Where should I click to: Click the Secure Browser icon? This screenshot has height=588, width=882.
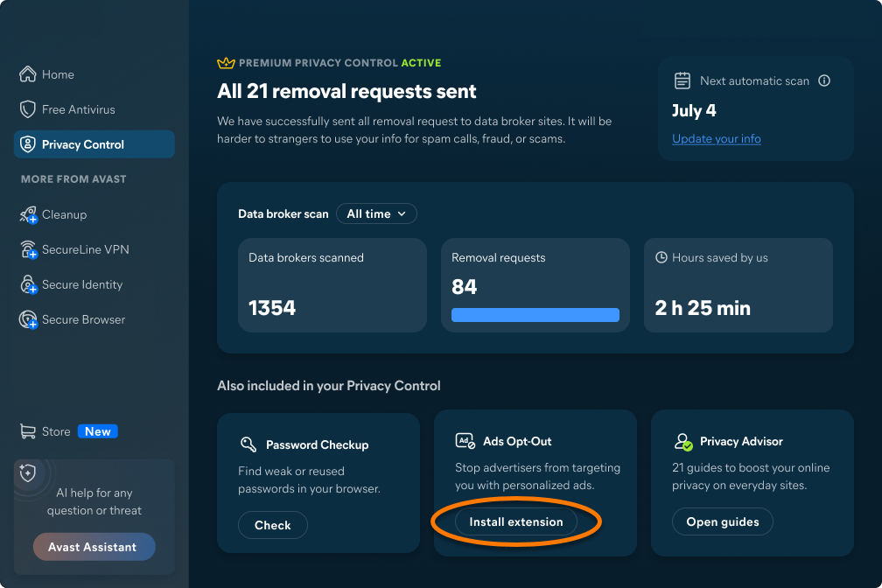pyautogui.click(x=28, y=319)
